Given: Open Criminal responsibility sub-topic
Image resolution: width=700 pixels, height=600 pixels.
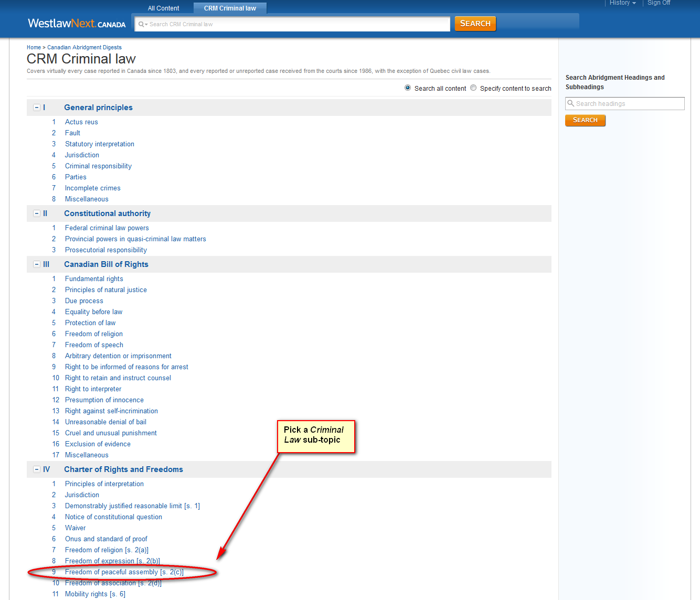Looking at the screenshot, I should pos(98,166).
